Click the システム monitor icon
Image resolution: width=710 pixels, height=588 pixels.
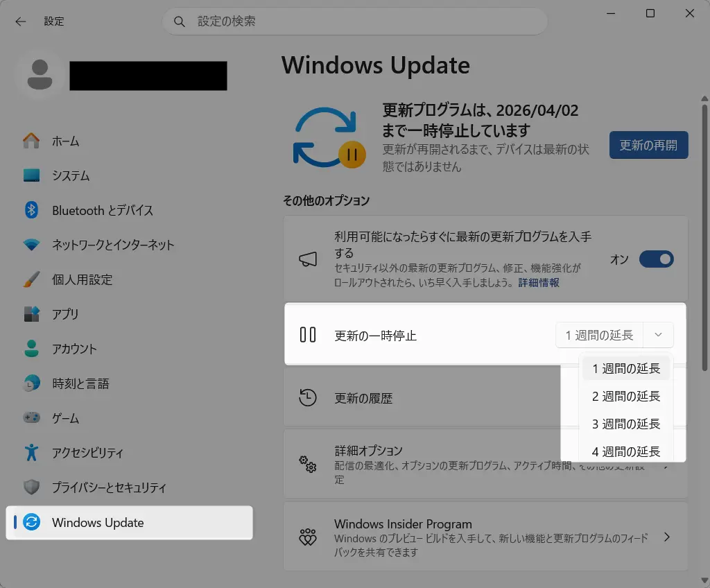point(31,175)
